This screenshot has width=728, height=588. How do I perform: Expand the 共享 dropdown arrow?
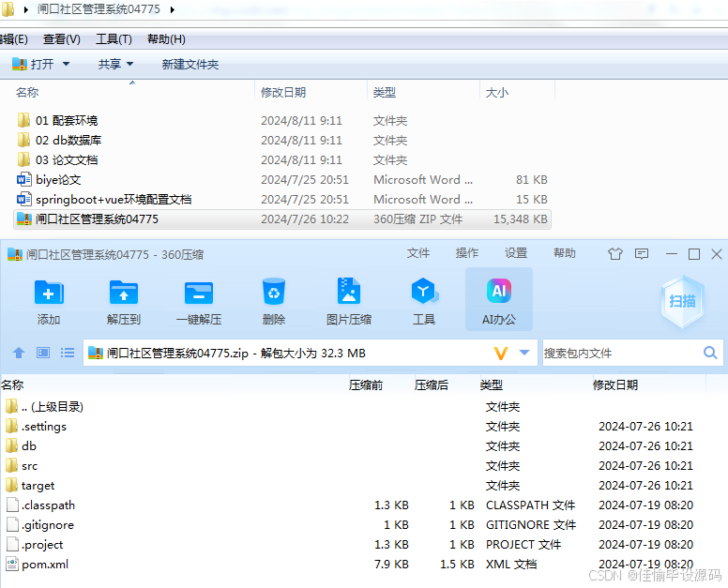click(x=130, y=64)
